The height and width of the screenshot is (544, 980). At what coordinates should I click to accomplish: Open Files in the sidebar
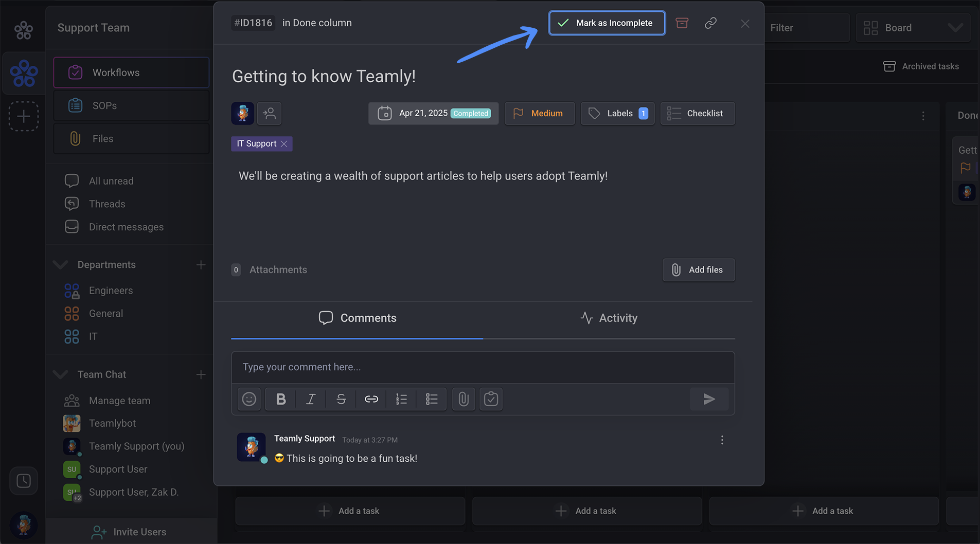(131, 138)
